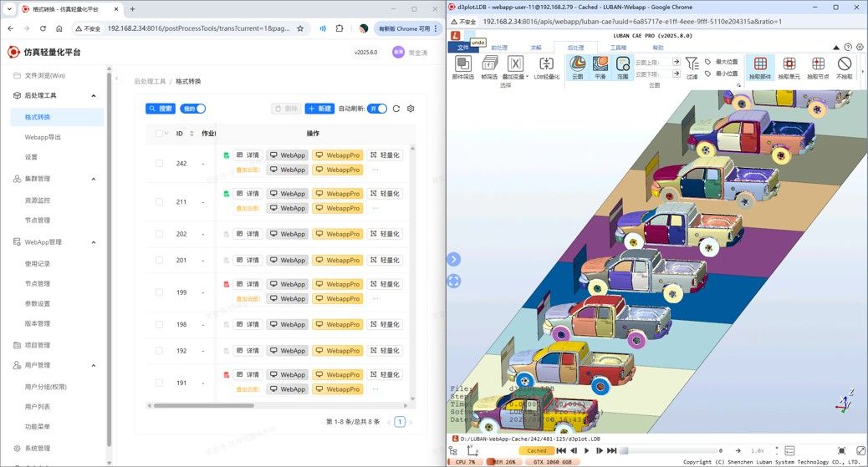Open the 过滤 filter tool

pyautogui.click(x=692, y=67)
